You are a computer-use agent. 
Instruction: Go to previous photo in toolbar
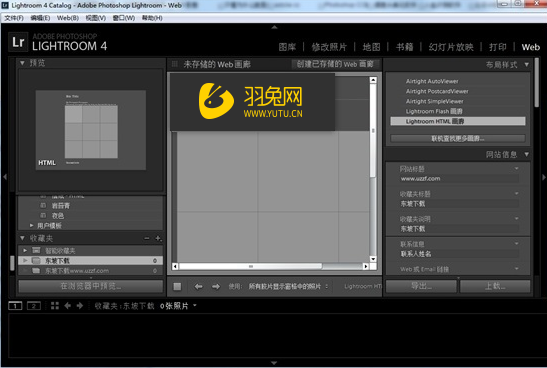pyautogui.click(x=198, y=286)
